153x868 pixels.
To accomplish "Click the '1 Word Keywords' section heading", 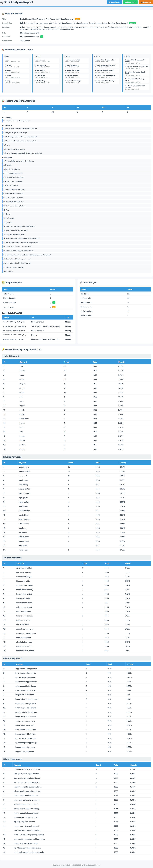I will (x=12, y=356).
